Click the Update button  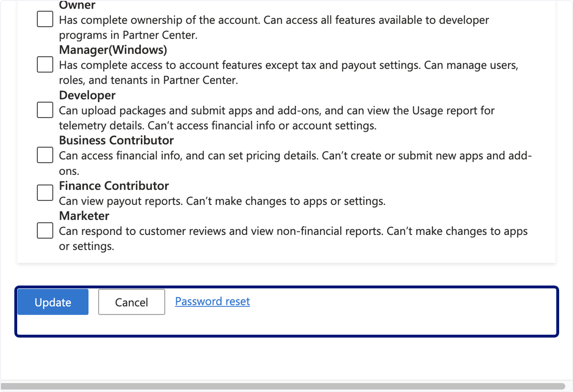(53, 302)
